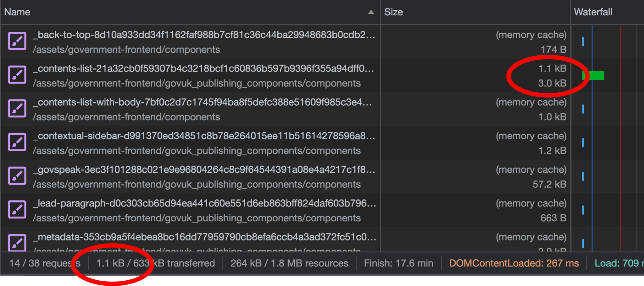Click the stylesheet icon beside _lead-paragraph
Screen dimensions: 644x286
(17, 209)
